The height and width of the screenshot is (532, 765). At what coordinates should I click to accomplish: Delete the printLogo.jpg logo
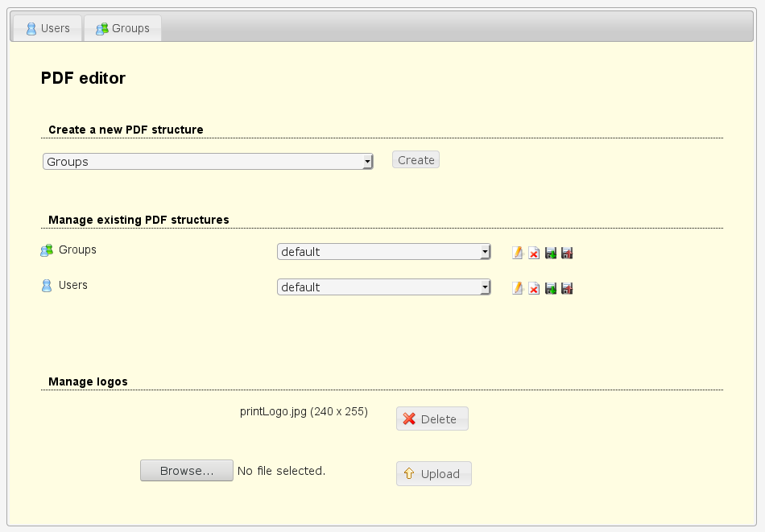click(x=432, y=419)
